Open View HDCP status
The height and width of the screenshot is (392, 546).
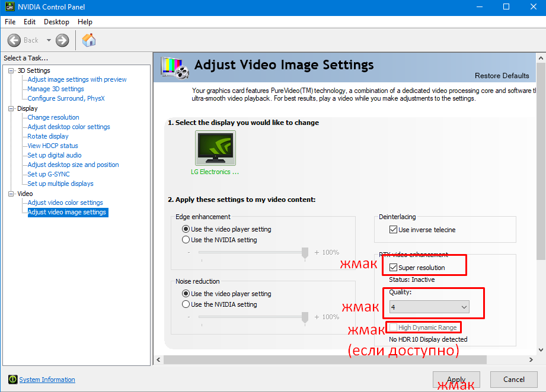(x=53, y=146)
